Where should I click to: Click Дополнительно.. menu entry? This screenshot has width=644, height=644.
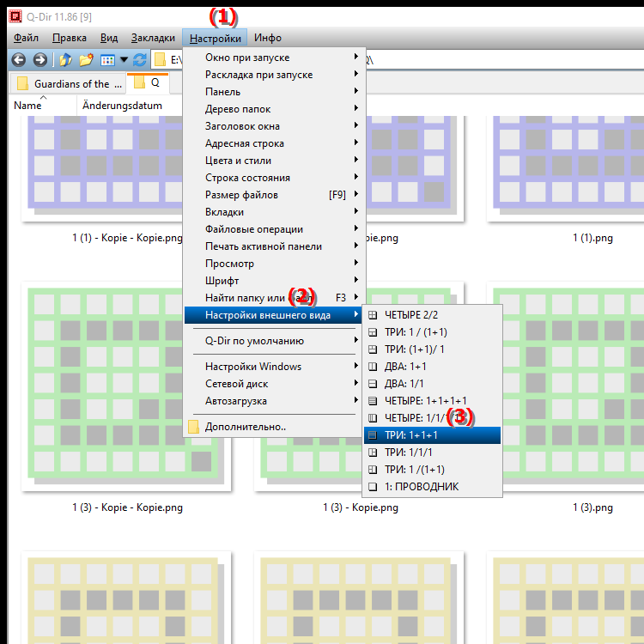[245, 427]
